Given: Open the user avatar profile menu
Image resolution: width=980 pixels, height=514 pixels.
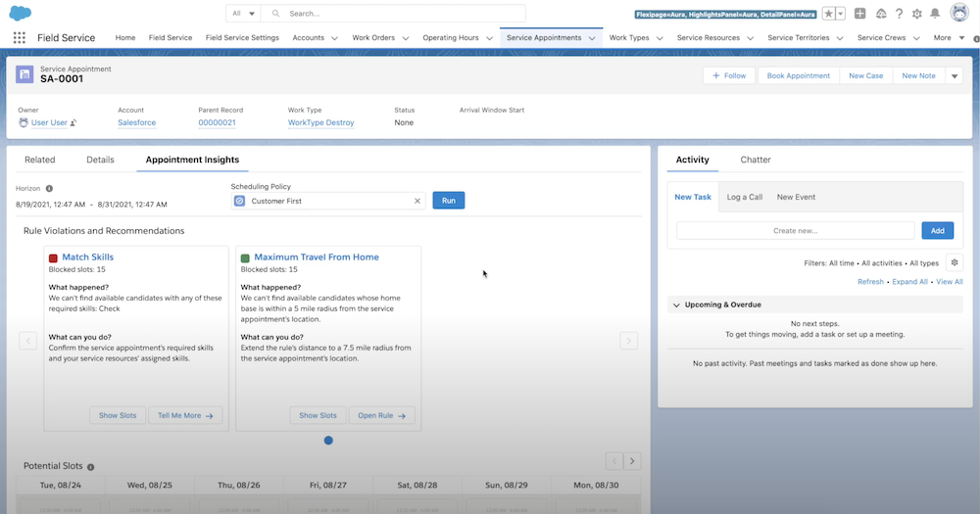Looking at the screenshot, I should 959,13.
